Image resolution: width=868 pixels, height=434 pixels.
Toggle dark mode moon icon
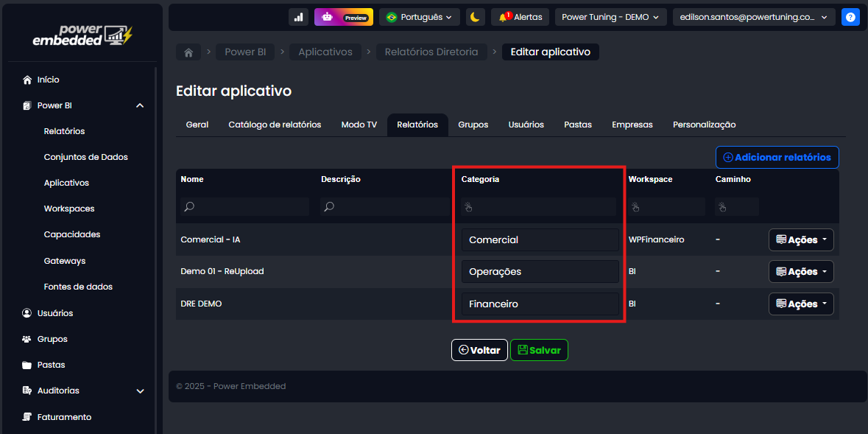[475, 17]
